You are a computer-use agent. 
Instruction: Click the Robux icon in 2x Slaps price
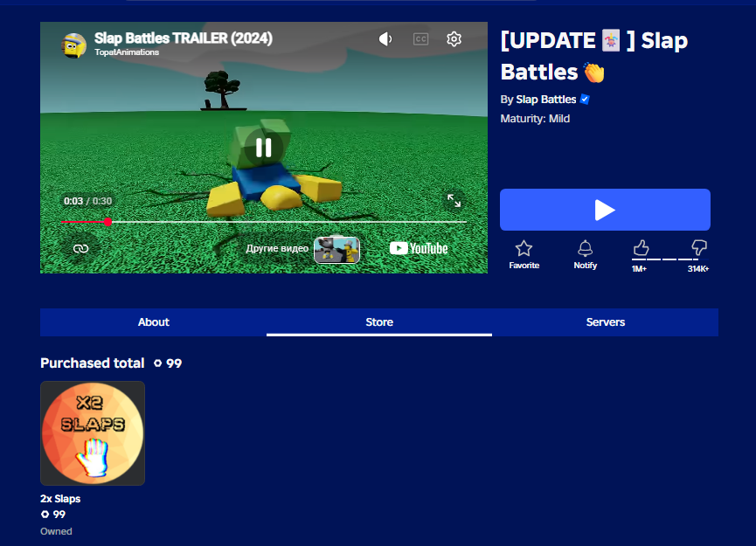[x=45, y=515]
